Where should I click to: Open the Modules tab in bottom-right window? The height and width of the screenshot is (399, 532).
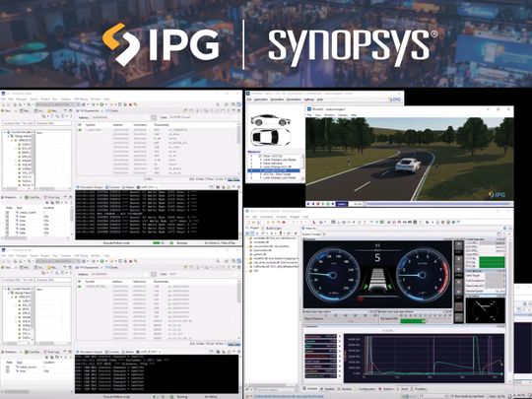[346, 389]
